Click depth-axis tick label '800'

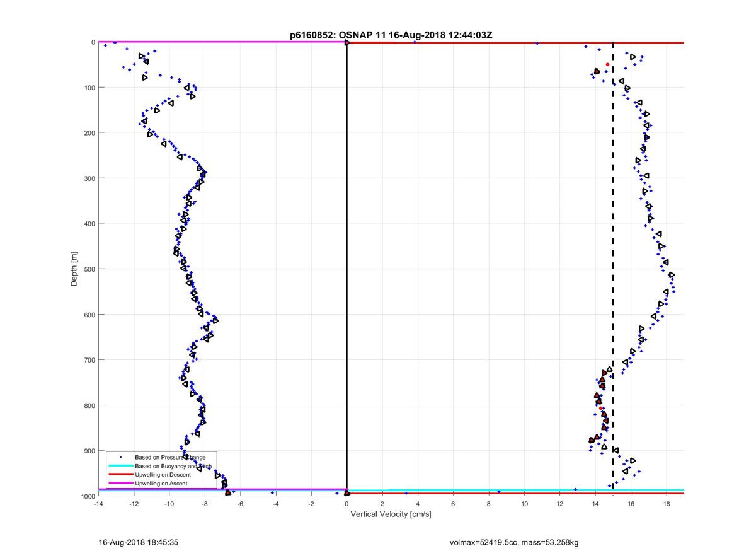pos(89,405)
